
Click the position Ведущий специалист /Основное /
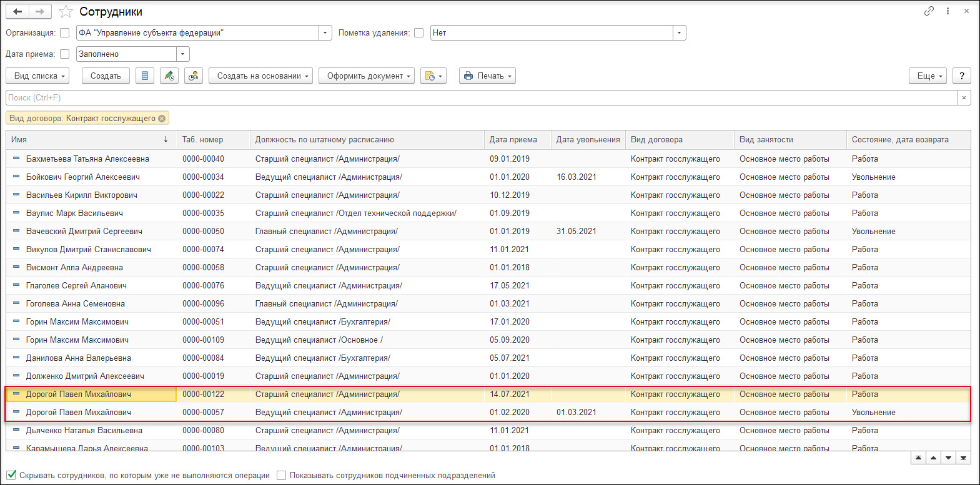tap(319, 340)
